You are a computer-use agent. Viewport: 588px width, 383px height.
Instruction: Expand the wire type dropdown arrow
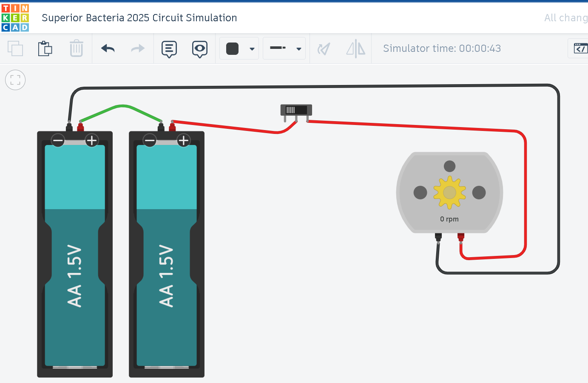[x=299, y=49]
